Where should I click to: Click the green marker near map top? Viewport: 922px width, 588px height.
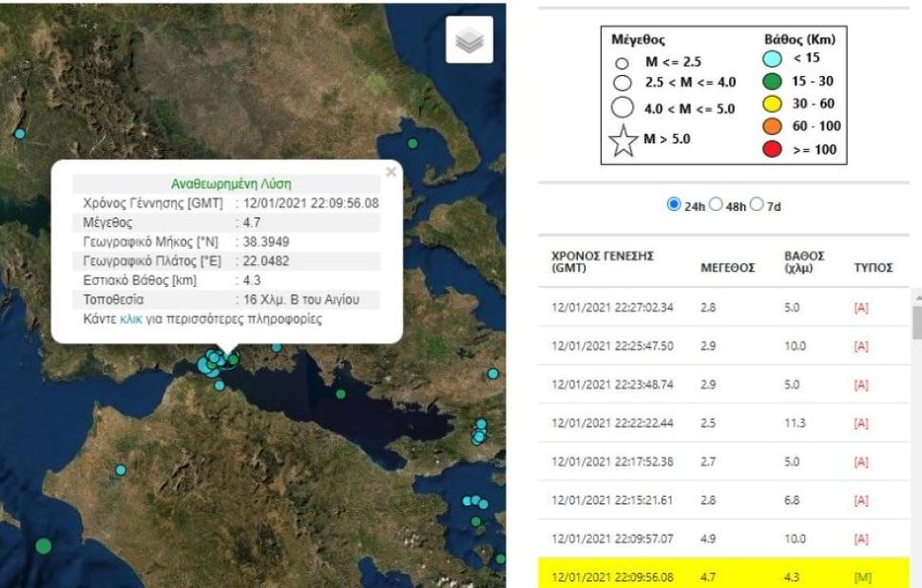413,143
